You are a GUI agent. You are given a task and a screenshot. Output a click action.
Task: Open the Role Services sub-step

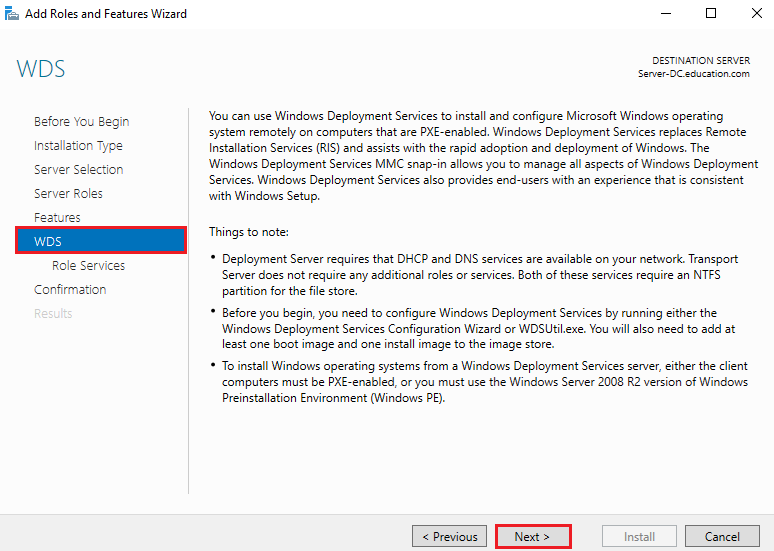click(88, 266)
